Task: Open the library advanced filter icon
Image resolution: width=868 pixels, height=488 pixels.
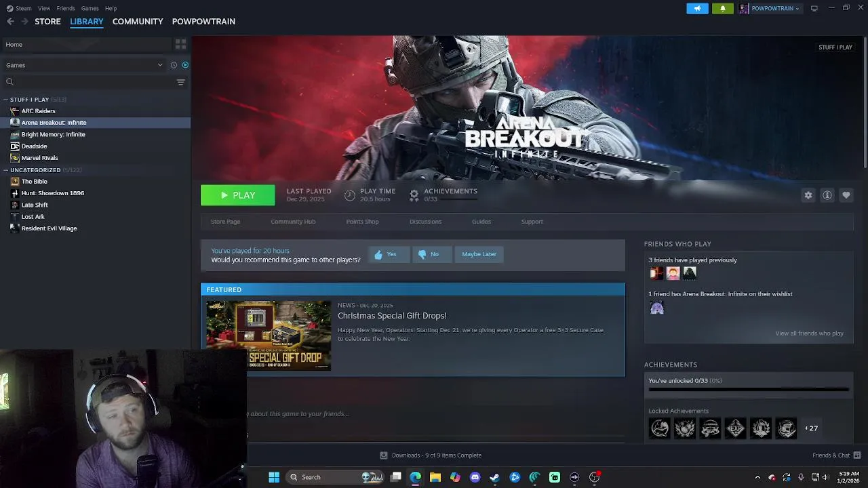Action: [x=180, y=82]
